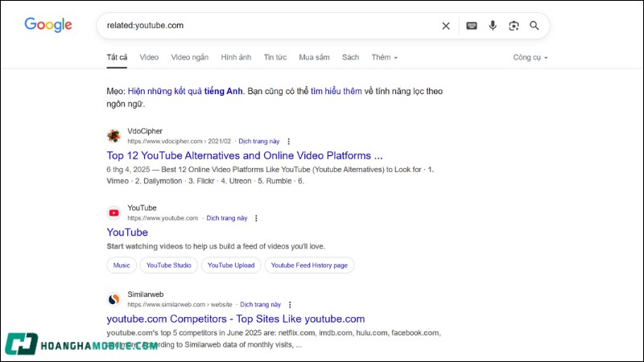644x362 pixels.
Task: Expand the Công cụ tools dropdown
Action: (530, 57)
